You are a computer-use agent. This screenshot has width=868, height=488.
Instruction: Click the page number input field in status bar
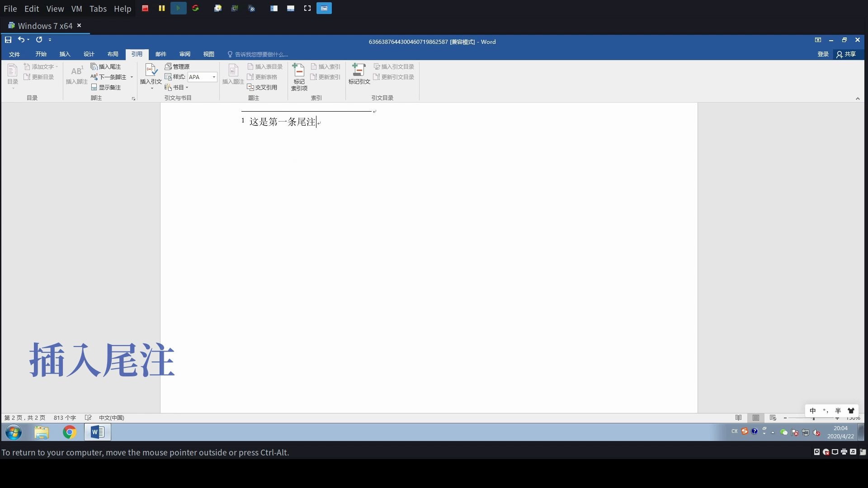tap(24, 417)
